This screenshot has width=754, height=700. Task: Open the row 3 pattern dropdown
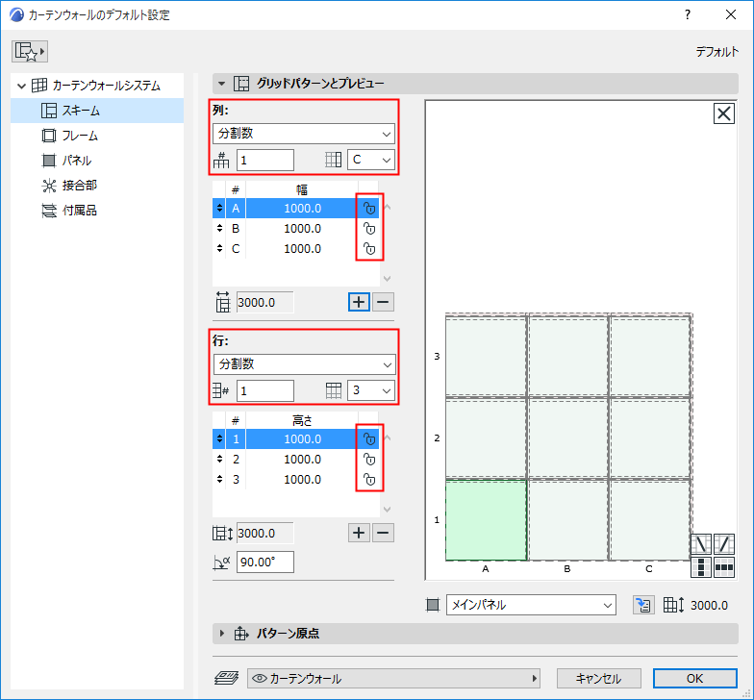click(371, 390)
